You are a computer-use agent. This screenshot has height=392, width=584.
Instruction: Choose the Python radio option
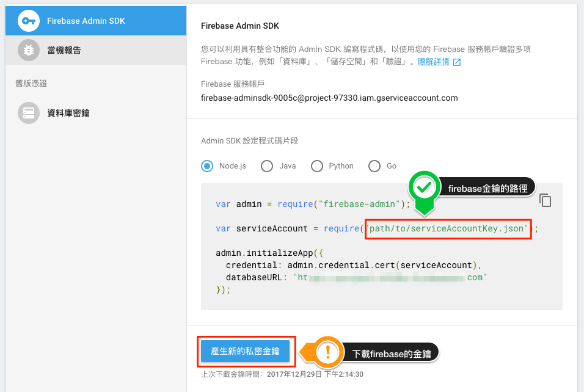pos(317,166)
